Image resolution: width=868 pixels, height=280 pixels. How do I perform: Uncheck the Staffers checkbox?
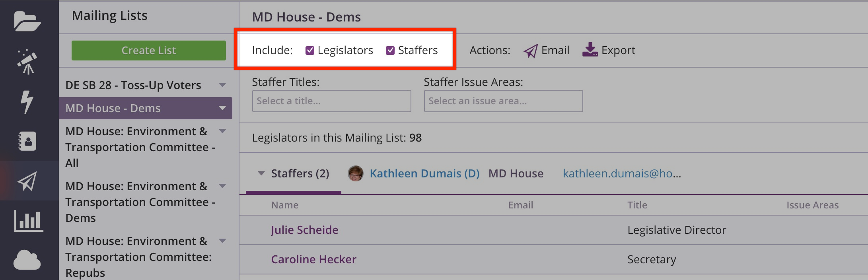coord(390,51)
